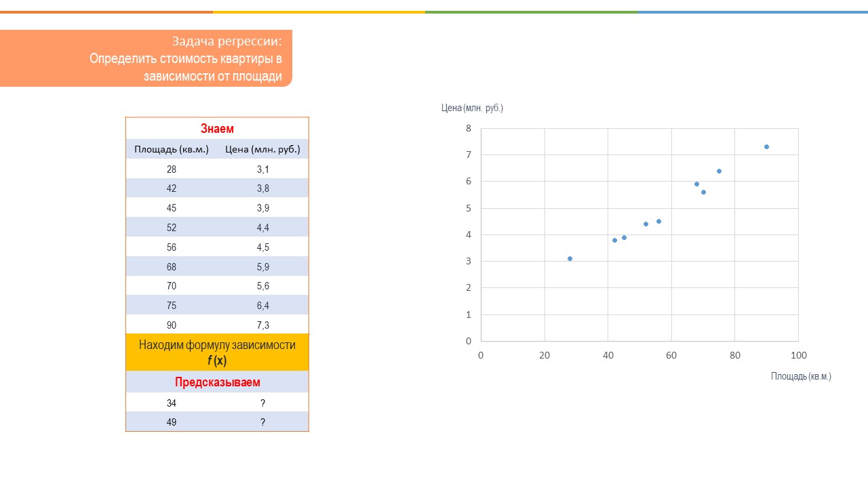Click the horizontal axis label 100

pos(799,355)
